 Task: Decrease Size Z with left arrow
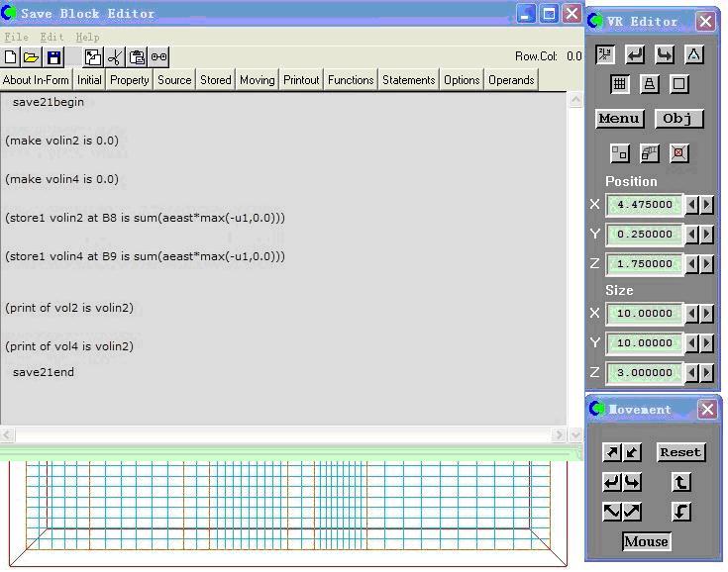pyautogui.click(x=692, y=373)
